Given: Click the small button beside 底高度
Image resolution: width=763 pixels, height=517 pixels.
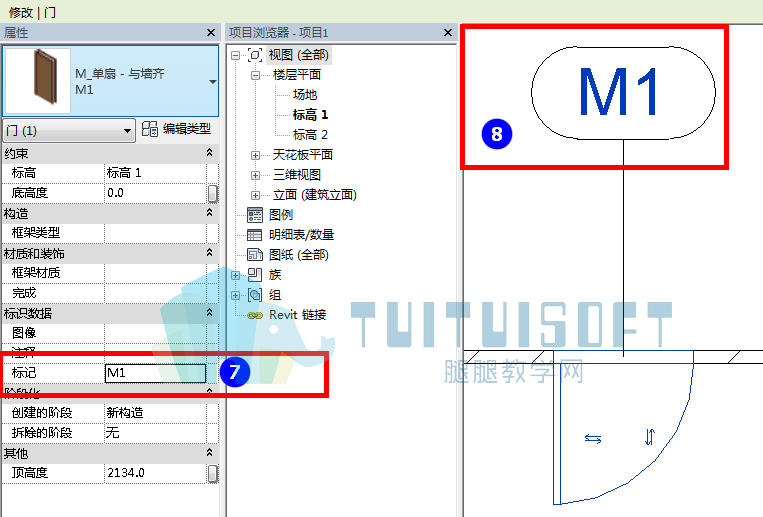Looking at the screenshot, I should [x=213, y=193].
